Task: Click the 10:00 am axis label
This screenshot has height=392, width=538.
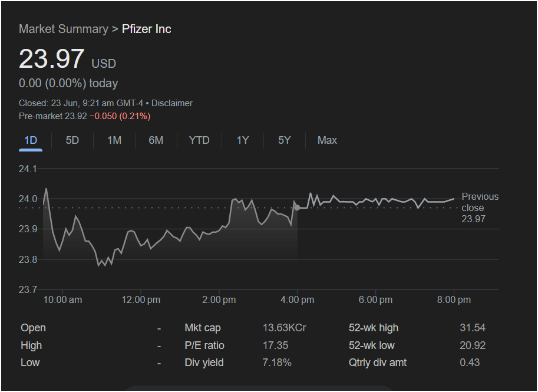Action: point(63,300)
